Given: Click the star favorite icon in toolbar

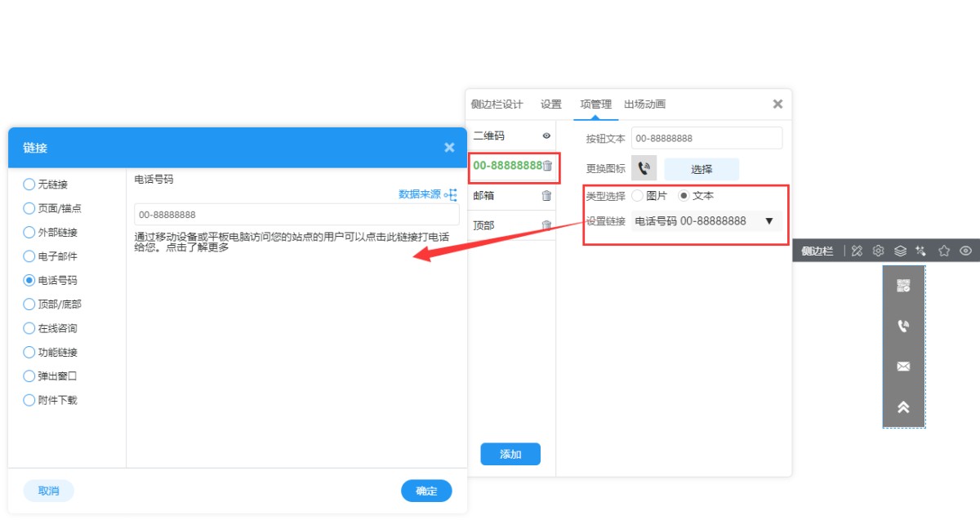Looking at the screenshot, I should [x=944, y=251].
